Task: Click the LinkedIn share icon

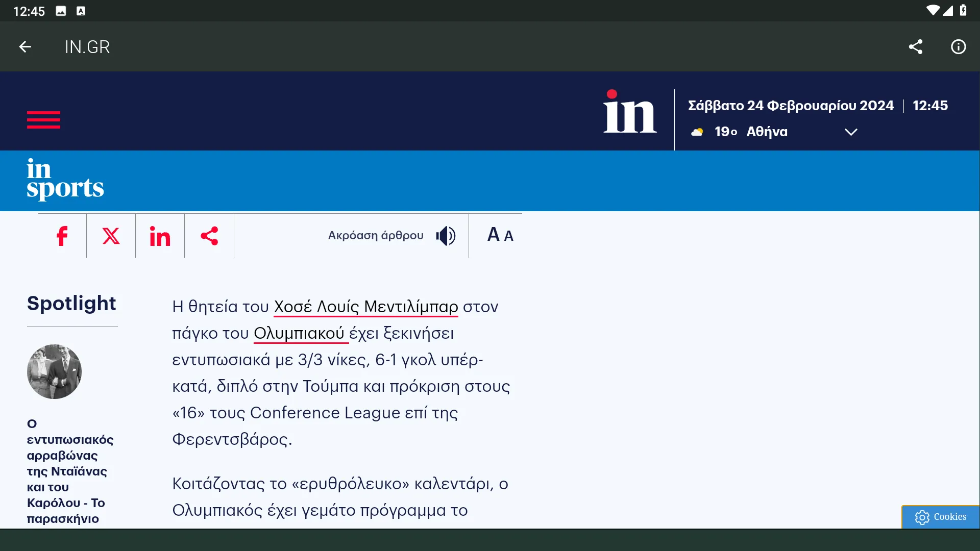Action: click(x=160, y=236)
